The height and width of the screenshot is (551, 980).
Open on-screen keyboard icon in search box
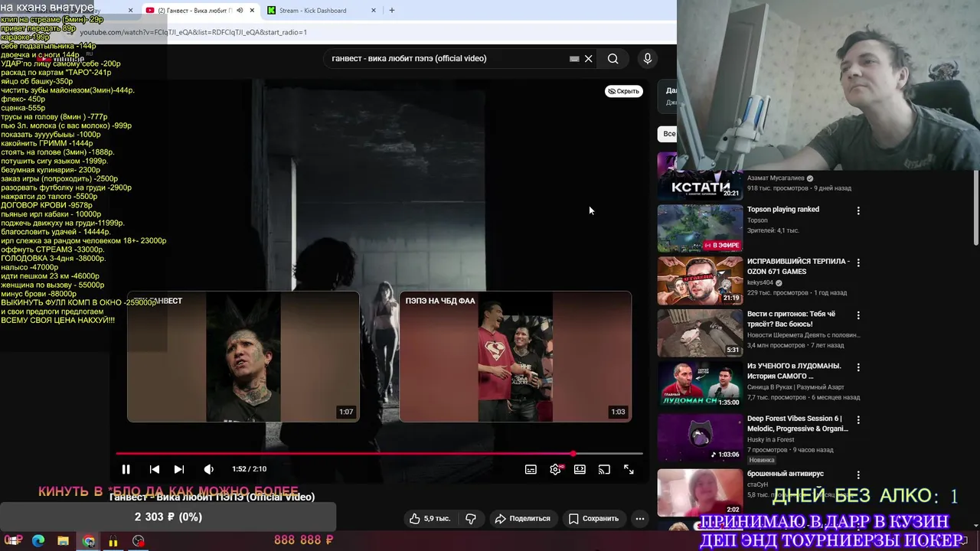click(x=574, y=59)
